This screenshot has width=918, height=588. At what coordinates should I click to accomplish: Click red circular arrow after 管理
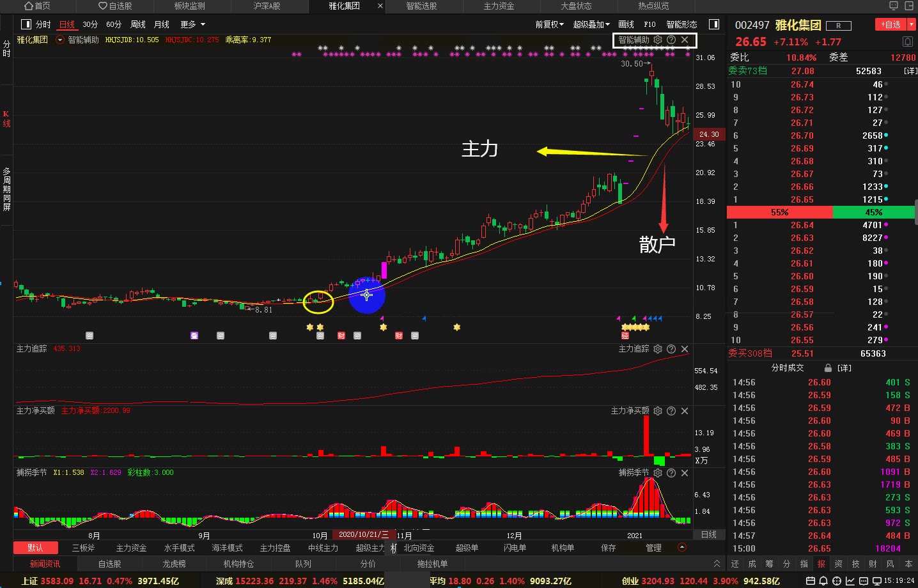(681, 547)
